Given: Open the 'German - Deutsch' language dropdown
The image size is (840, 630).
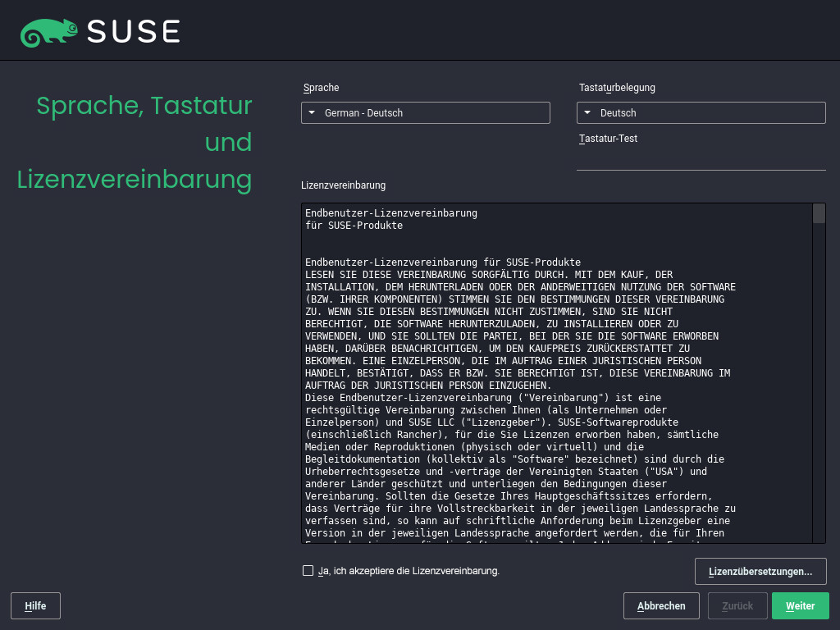Looking at the screenshot, I should pyautogui.click(x=425, y=113).
